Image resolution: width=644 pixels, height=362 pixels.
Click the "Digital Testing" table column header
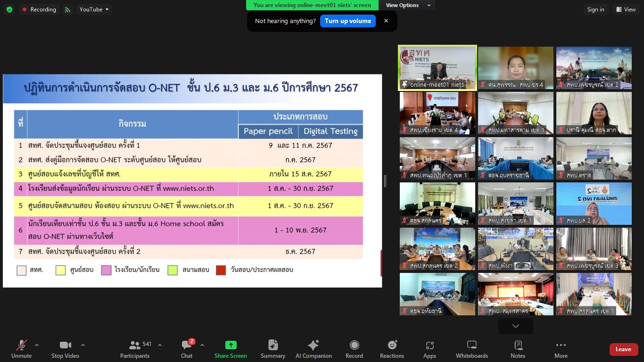pos(330,132)
